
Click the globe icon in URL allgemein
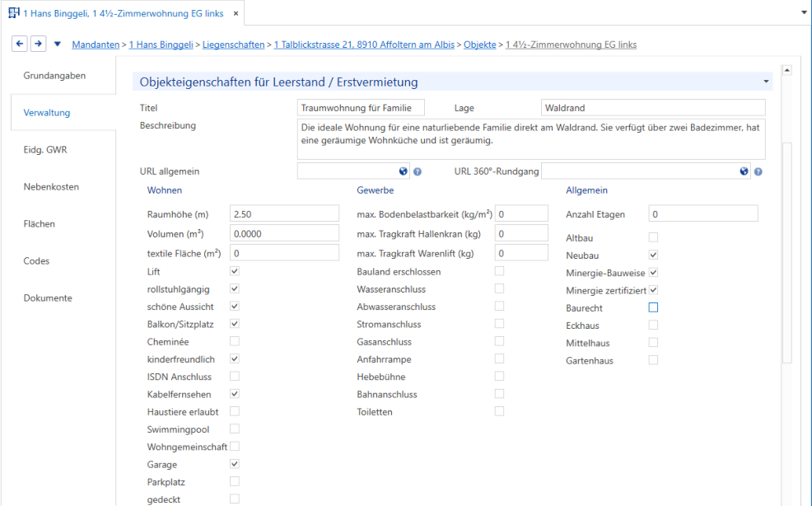(404, 171)
